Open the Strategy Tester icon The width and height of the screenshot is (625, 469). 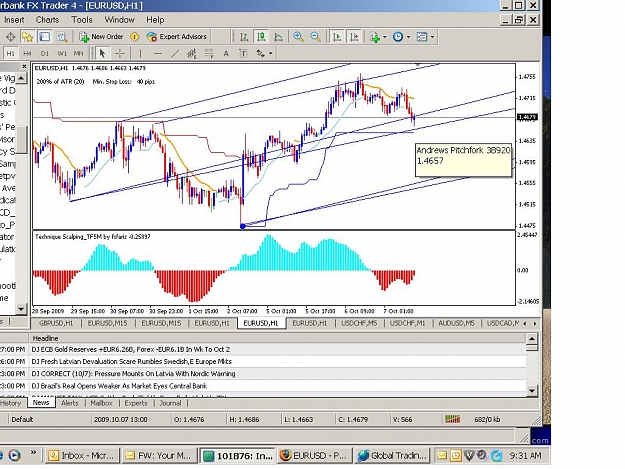(x=61, y=37)
